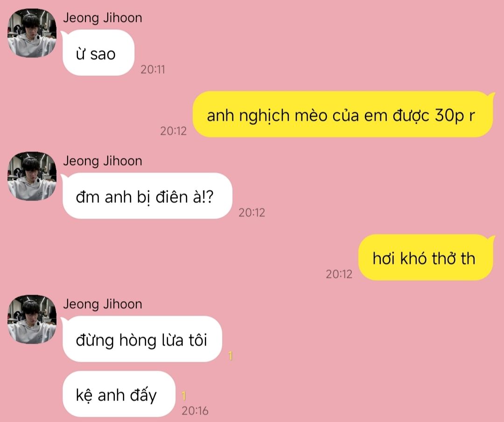Viewport: 504px width, 422px height.
Task: Select the yellow 'anh nghịch mèo của em' bubble
Action: point(343,114)
